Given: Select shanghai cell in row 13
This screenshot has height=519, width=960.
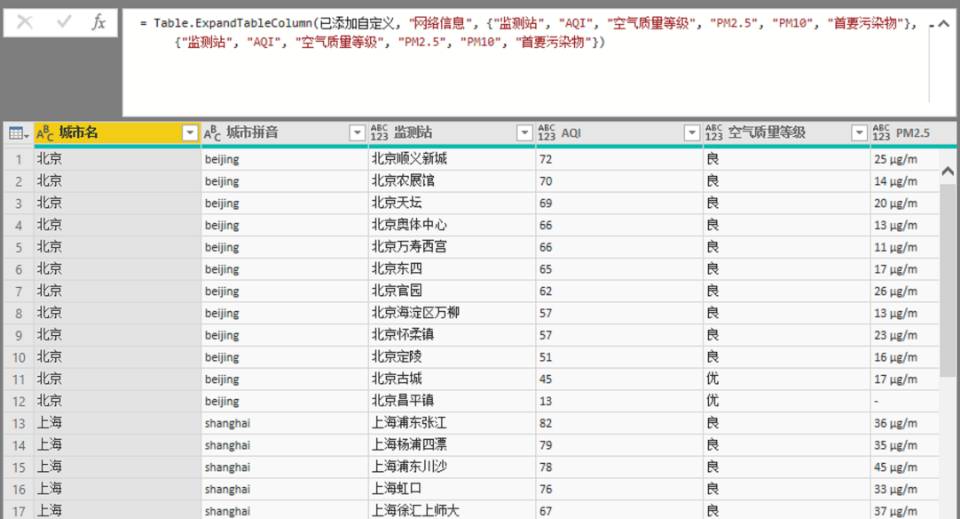Looking at the screenshot, I should tap(285, 424).
